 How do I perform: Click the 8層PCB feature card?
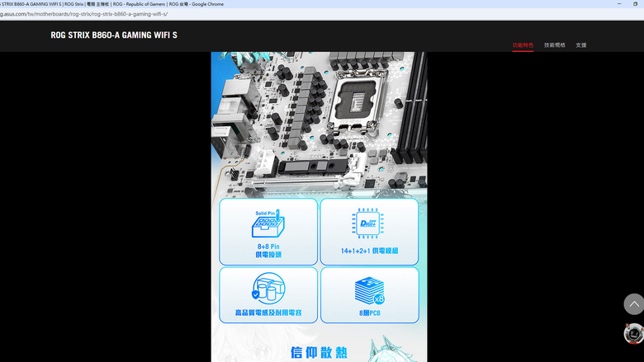pyautogui.click(x=369, y=295)
